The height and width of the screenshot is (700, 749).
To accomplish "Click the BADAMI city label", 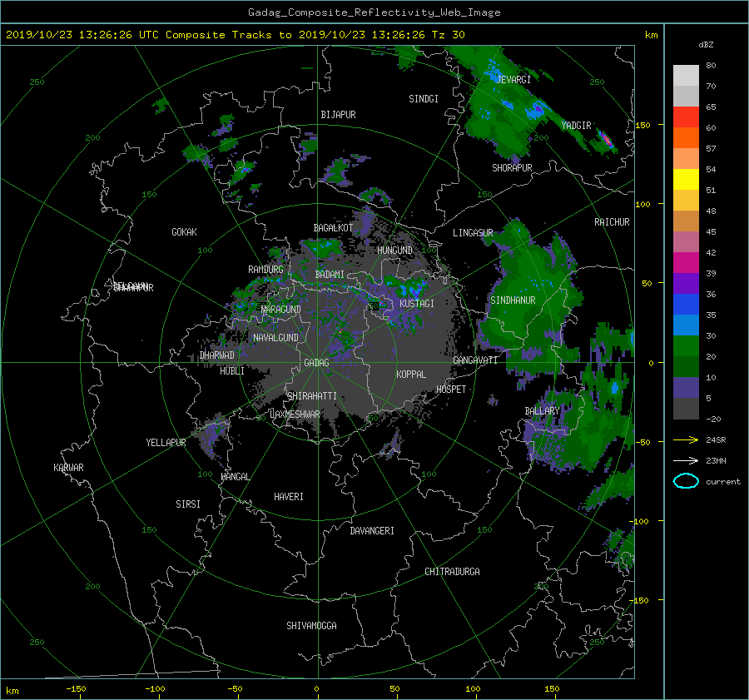I will [x=330, y=275].
